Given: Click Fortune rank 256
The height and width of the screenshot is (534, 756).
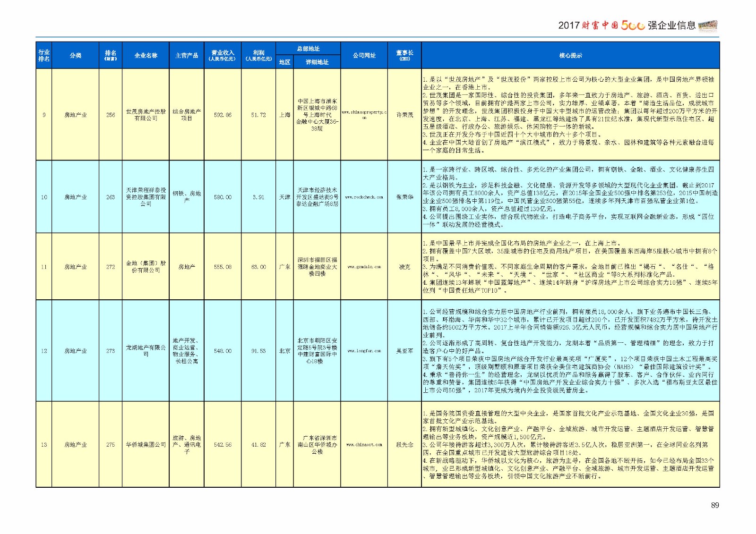Looking at the screenshot, I should click(111, 115).
